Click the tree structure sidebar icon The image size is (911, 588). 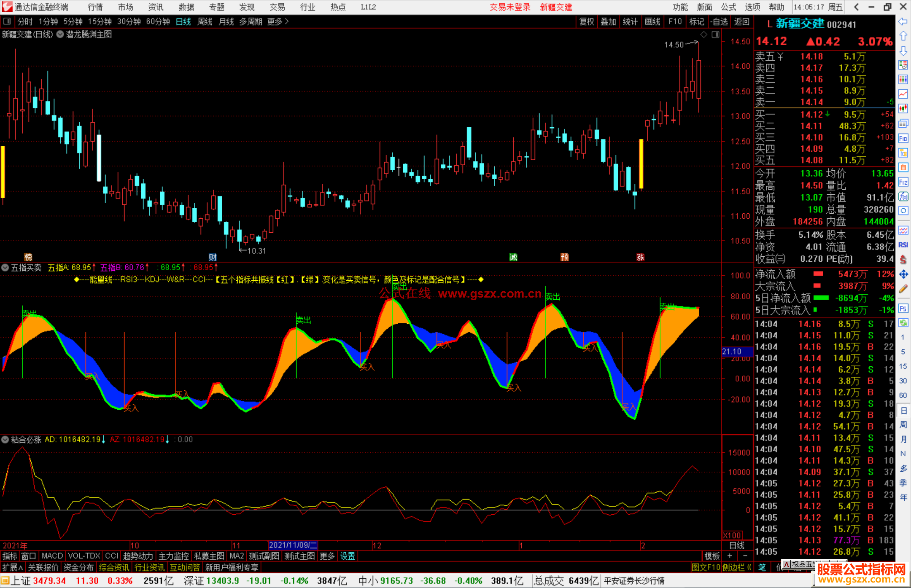(x=903, y=153)
